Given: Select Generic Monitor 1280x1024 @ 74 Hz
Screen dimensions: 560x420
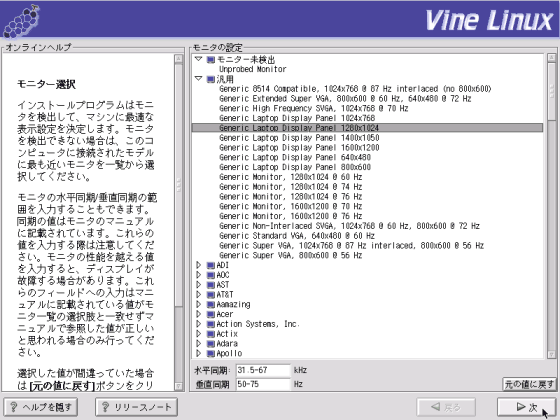Looking at the screenshot, I should [290, 187].
